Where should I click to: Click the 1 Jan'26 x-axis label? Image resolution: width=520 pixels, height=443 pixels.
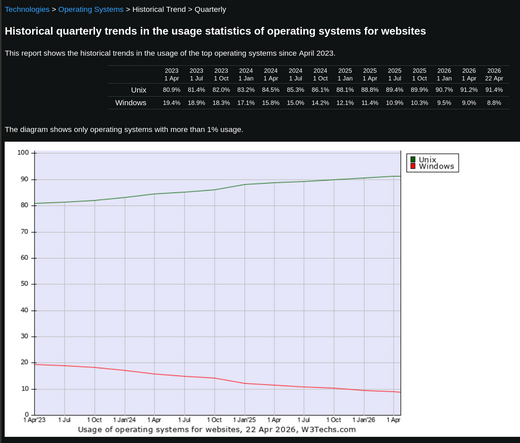[364, 420]
